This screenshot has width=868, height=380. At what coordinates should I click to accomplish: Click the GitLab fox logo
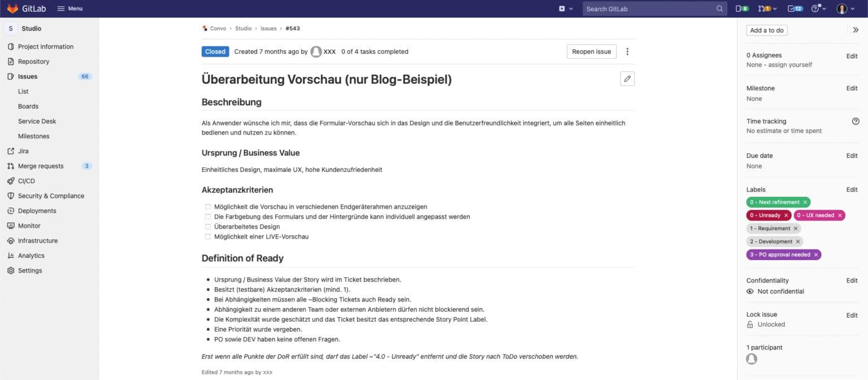(12, 8)
